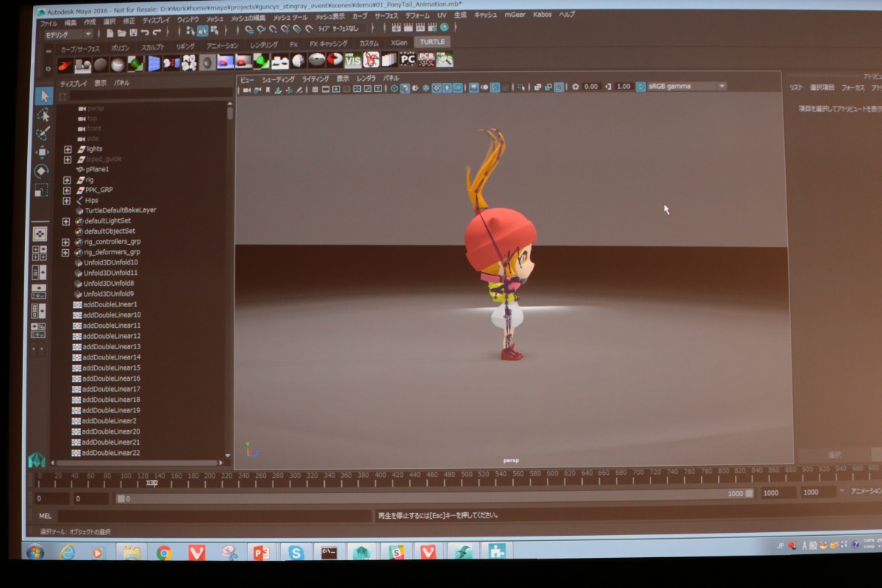
Task: Expand the lights node in outliner
Action: pyautogui.click(x=68, y=149)
